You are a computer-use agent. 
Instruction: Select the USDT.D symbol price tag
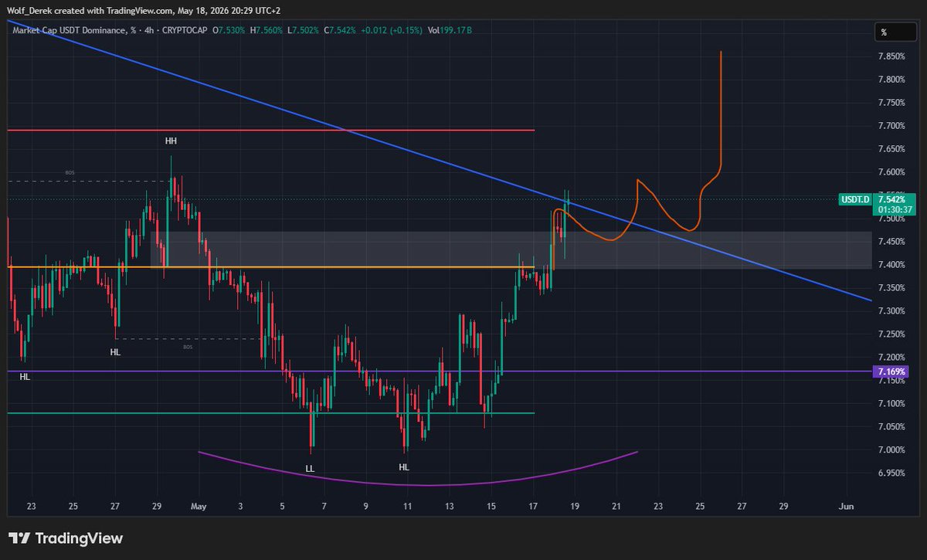click(x=854, y=199)
